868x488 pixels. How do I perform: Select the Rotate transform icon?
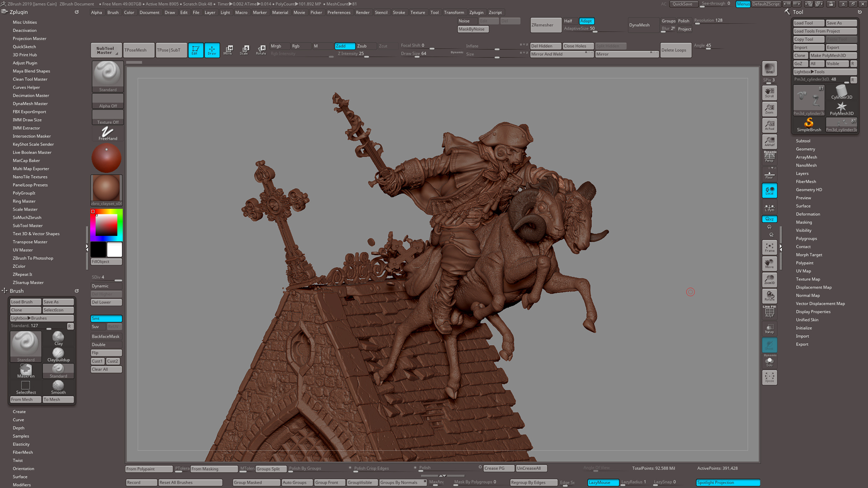(261, 50)
